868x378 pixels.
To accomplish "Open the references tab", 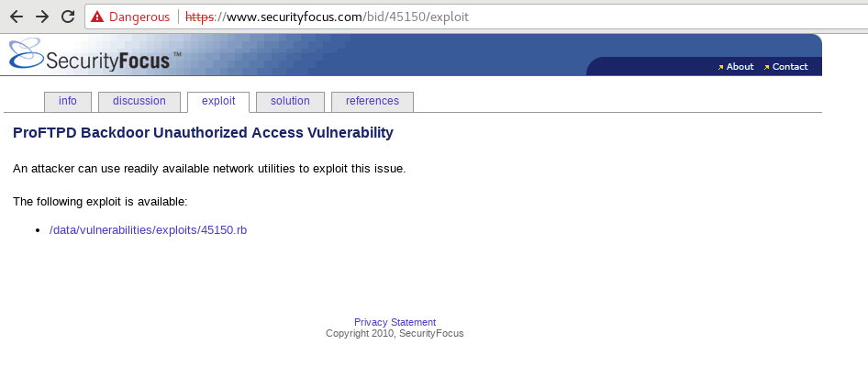I will pyautogui.click(x=373, y=102).
